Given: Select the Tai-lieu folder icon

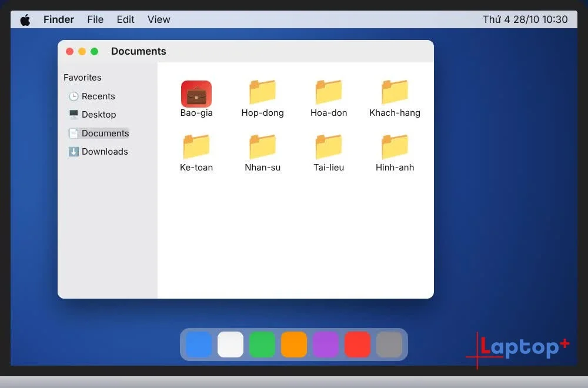Looking at the screenshot, I should (x=329, y=146).
